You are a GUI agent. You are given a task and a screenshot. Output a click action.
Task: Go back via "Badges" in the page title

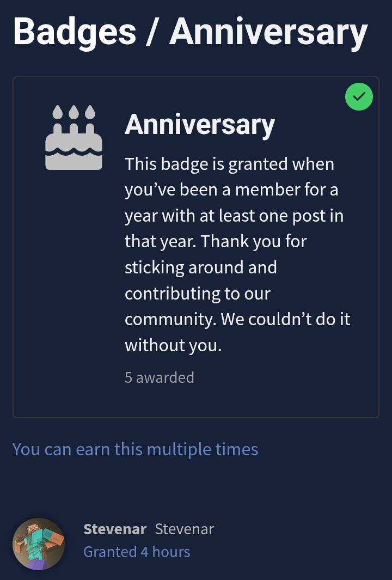click(75, 31)
